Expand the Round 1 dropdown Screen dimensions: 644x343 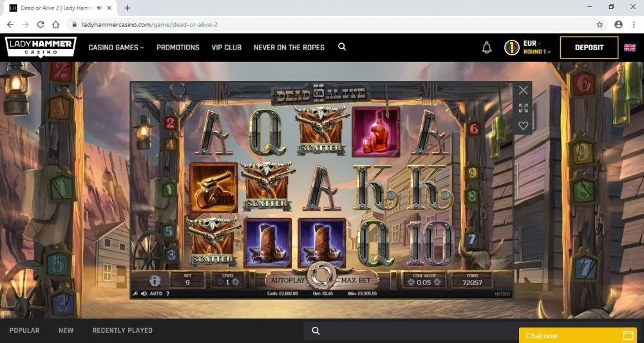(x=537, y=51)
